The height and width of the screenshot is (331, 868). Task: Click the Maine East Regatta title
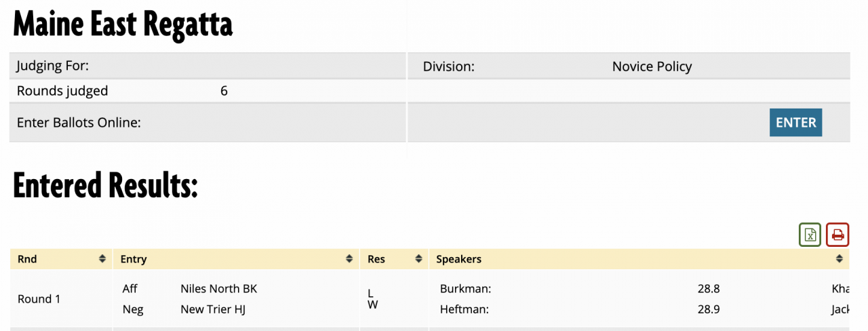[x=123, y=25]
